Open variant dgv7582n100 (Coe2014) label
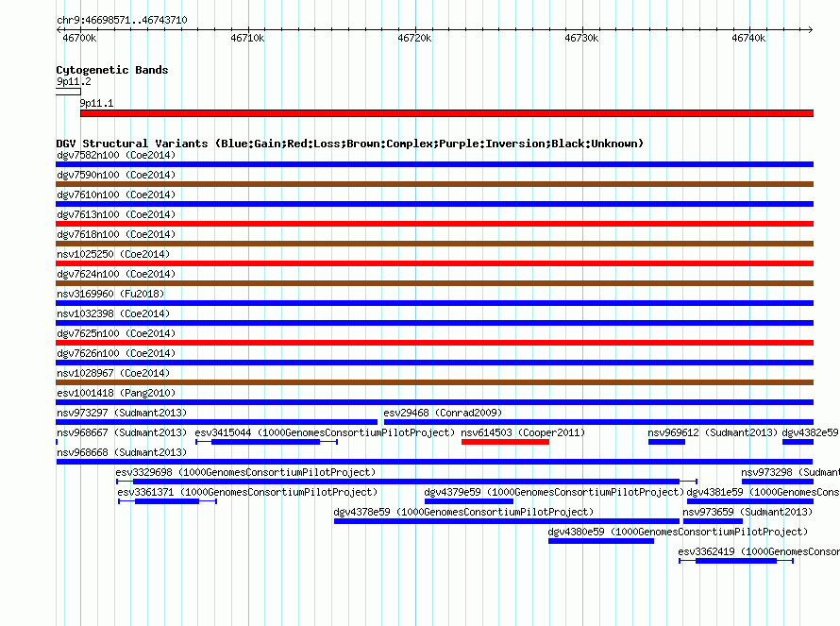Viewport: 840px width, 626px height. [116, 155]
